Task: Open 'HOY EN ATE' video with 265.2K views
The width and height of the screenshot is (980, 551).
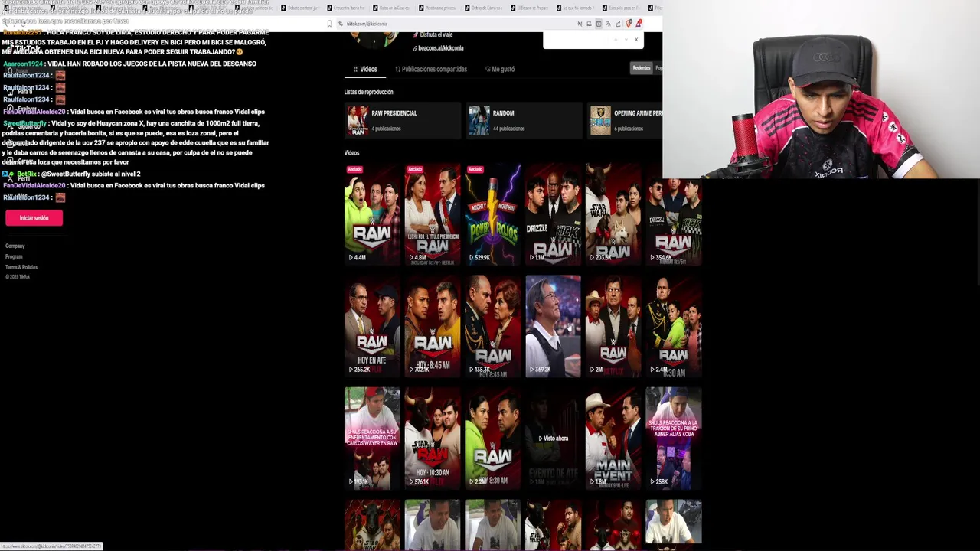Action: click(x=372, y=326)
